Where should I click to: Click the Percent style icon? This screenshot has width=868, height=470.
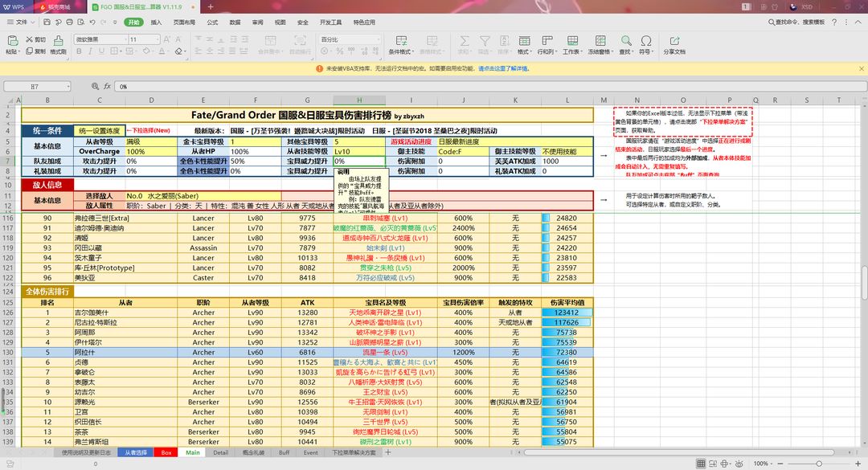tap(339, 51)
